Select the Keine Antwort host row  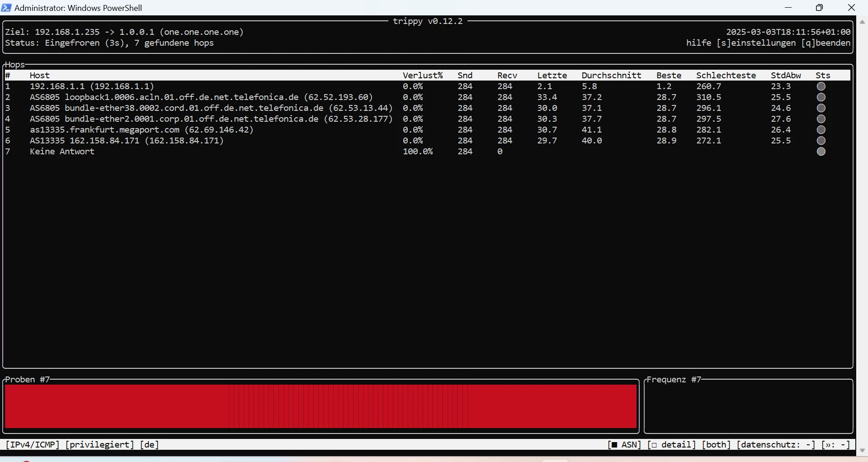click(x=427, y=152)
